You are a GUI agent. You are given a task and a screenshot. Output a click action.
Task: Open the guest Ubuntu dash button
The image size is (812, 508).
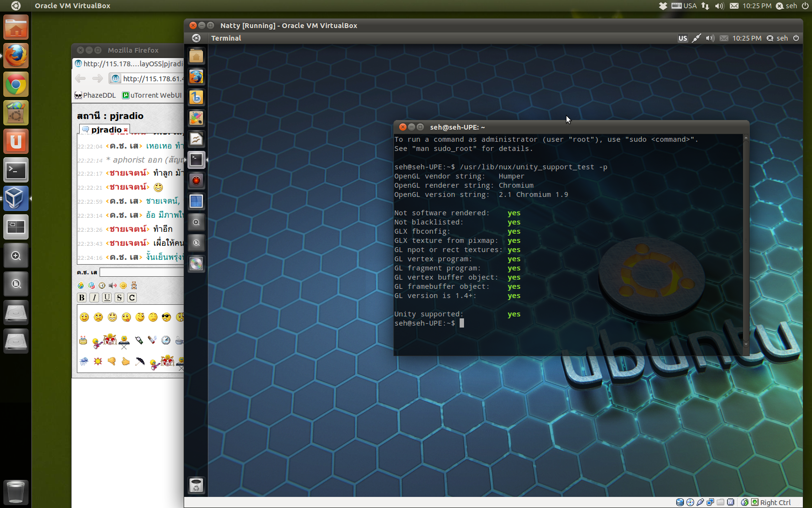tap(196, 38)
